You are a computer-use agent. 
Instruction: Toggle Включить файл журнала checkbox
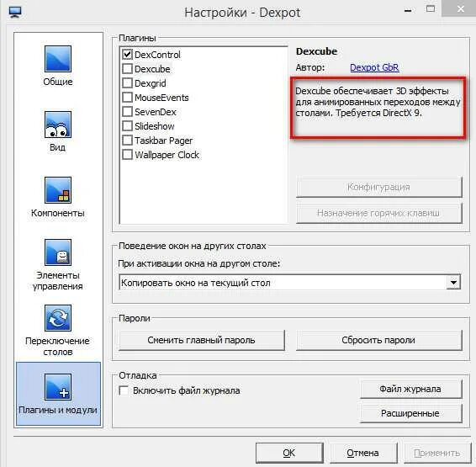point(124,390)
